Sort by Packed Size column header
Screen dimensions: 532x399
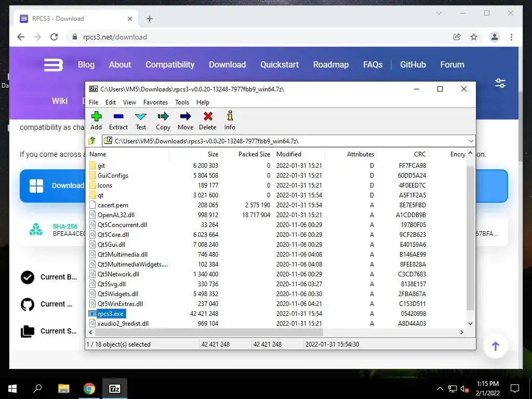coord(247,154)
